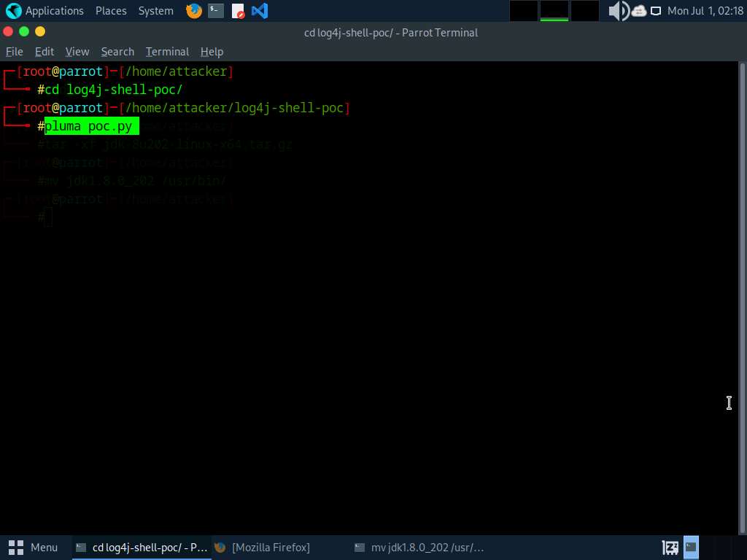Launch Visual Studio Code from panel

tap(259, 11)
